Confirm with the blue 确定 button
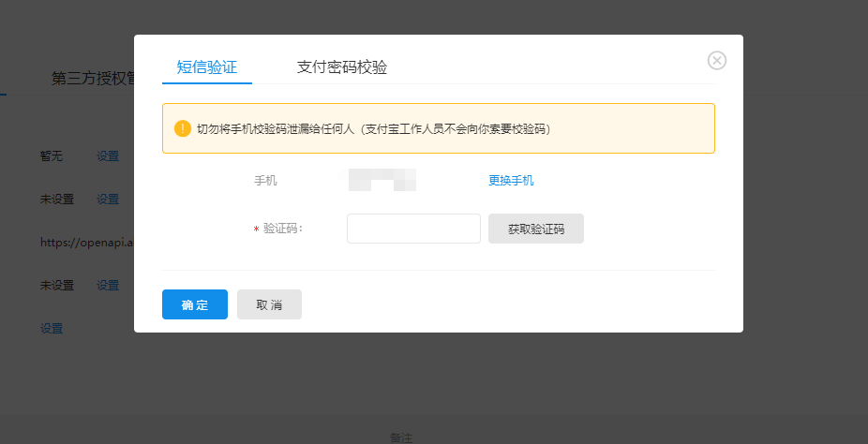Image resolution: width=868 pixels, height=444 pixels. pos(195,304)
